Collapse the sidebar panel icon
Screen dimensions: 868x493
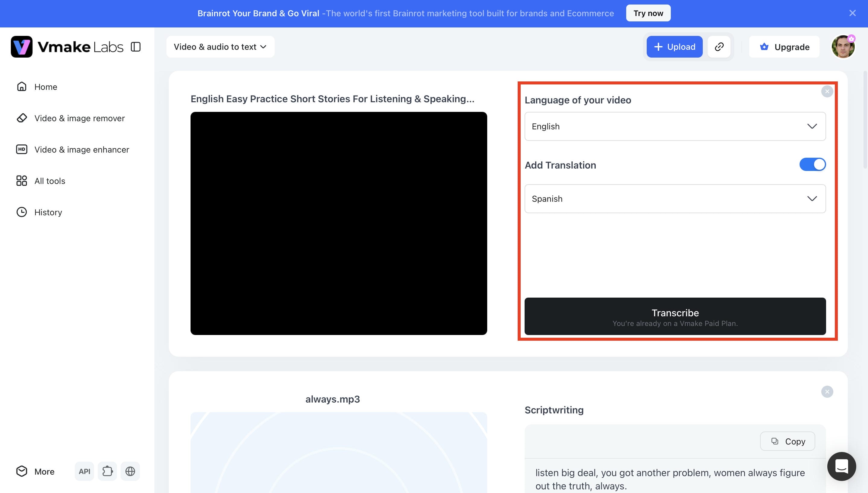point(136,47)
